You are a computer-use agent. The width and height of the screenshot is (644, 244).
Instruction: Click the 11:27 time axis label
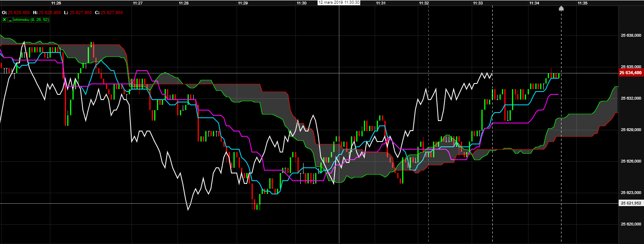coord(138,3)
